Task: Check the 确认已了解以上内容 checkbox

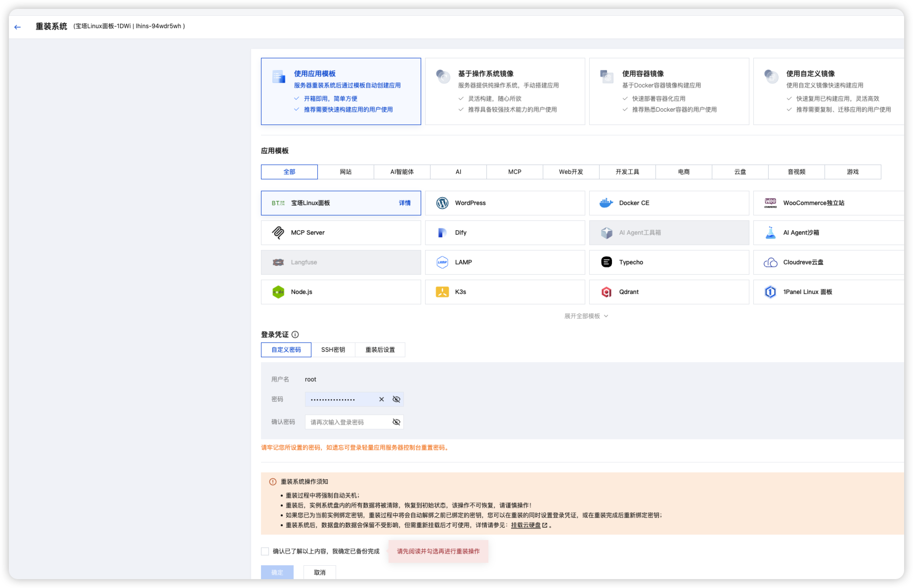Action: point(265,551)
